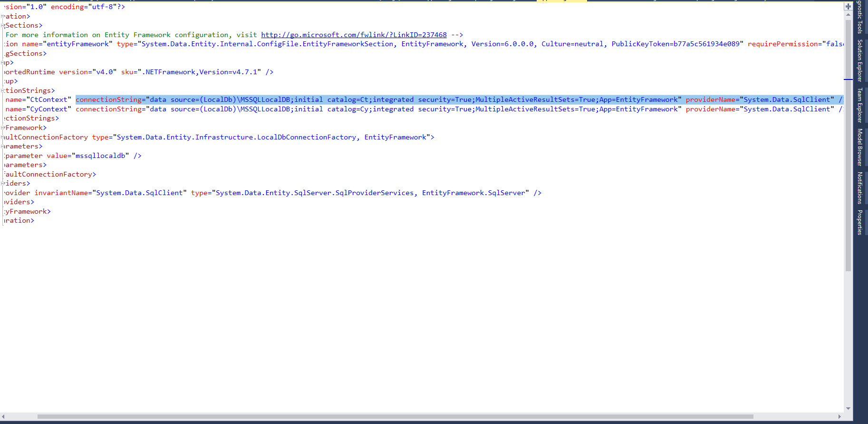Click the editor split-window handle icon
The image size is (868, 424).
[848, 6]
